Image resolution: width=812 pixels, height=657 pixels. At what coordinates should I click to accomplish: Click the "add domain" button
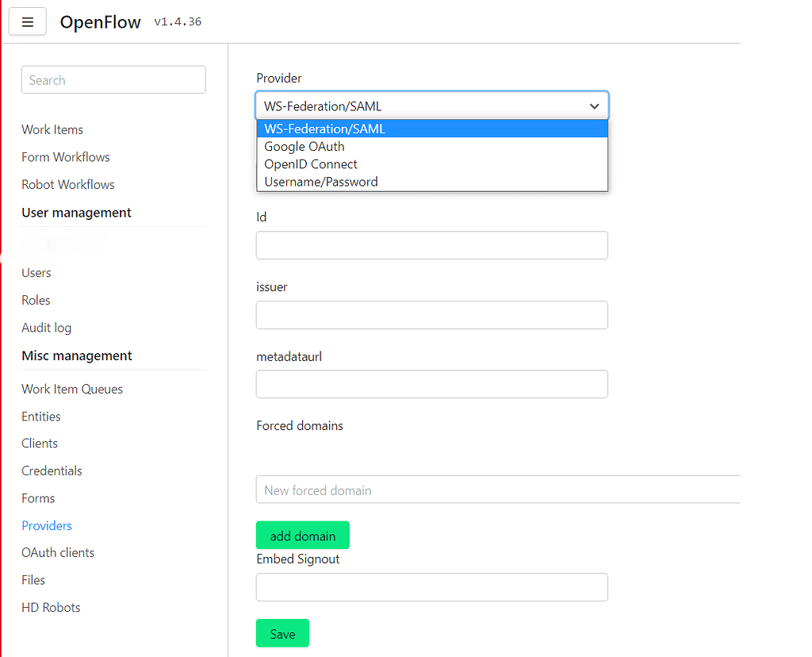(x=302, y=535)
